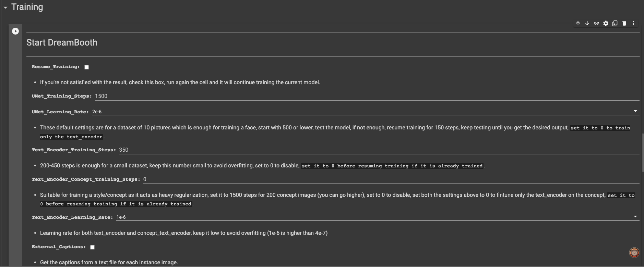Screen dimensions: 644x267
Task: Click the vertical page scrollbar
Action: tap(642, 152)
